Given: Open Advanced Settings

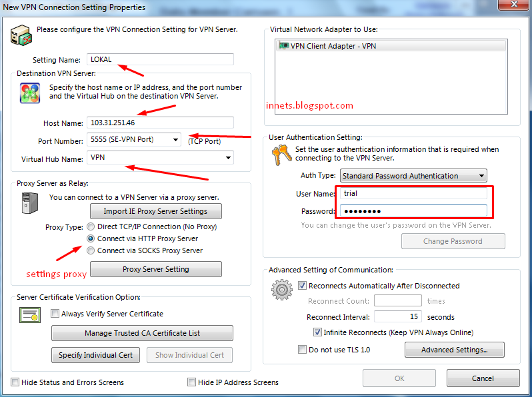Looking at the screenshot, I should tap(454, 350).
